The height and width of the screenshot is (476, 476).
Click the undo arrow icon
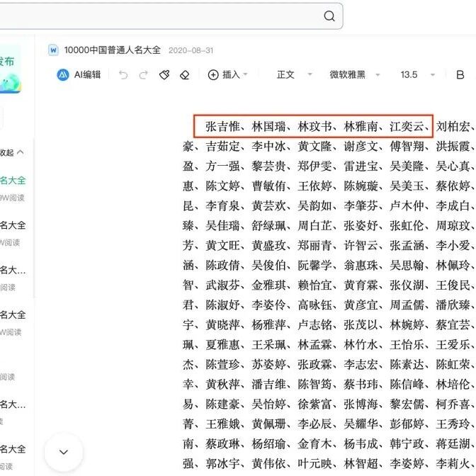point(123,75)
